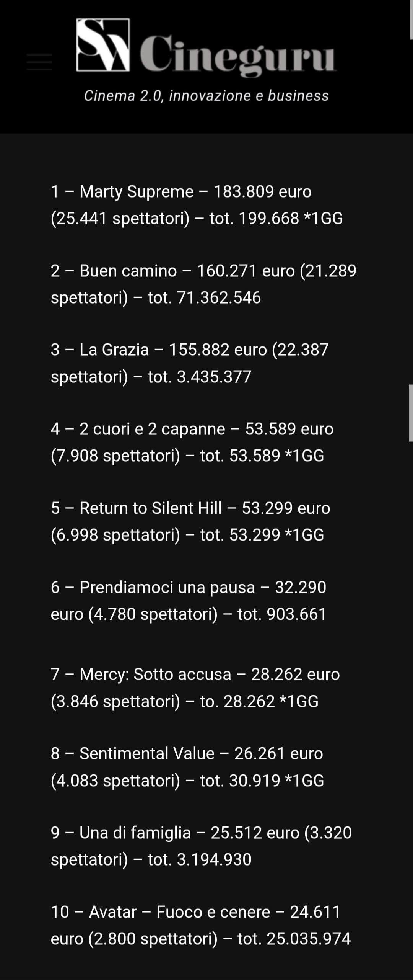The width and height of the screenshot is (413, 980).
Task: Click the Avatar total 25.035.974 figure
Action: point(308,939)
